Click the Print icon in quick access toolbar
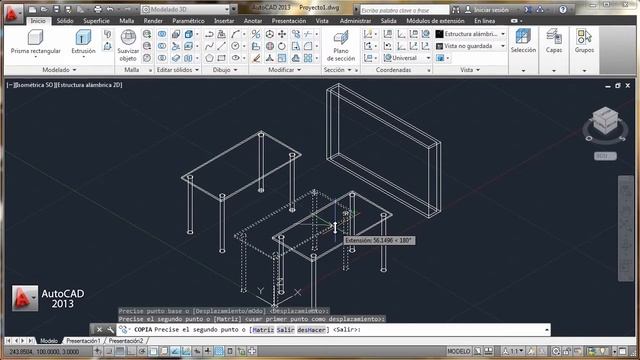Viewport: 640px width, 360px height. pyautogui.click(x=98, y=9)
